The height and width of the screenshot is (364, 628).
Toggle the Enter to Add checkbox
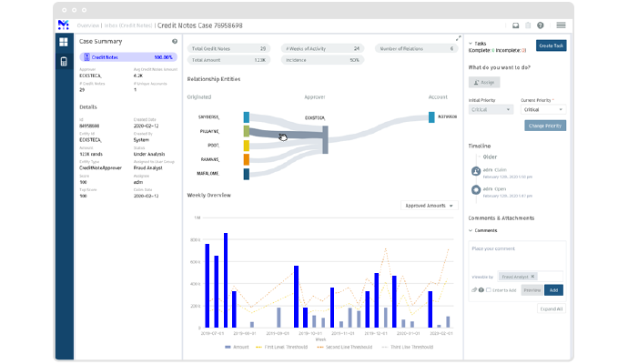pos(489,290)
